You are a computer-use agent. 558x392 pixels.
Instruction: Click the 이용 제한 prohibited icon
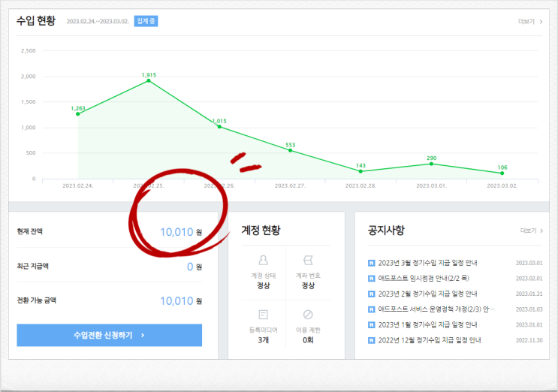coord(308,315)
